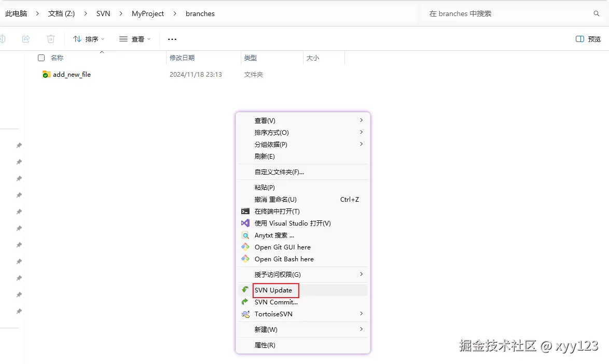Click the Anytxt search magnifier icon
The height and width of the screenshot is (364, 609).
pos(245,235)
